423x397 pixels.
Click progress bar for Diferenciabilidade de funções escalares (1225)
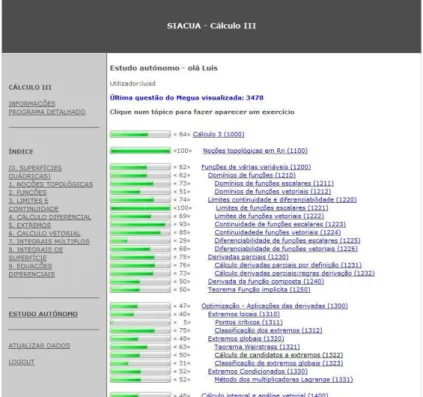click(140, 241)
